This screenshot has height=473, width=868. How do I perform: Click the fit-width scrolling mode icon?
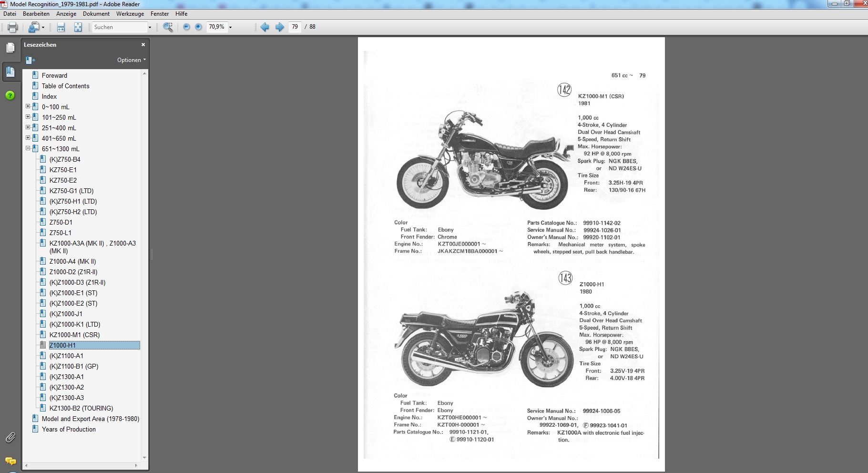coord(61,27)
